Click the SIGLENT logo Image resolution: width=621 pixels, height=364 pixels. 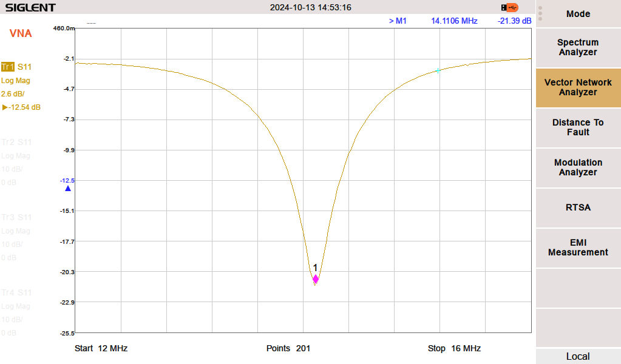(30, 7)
